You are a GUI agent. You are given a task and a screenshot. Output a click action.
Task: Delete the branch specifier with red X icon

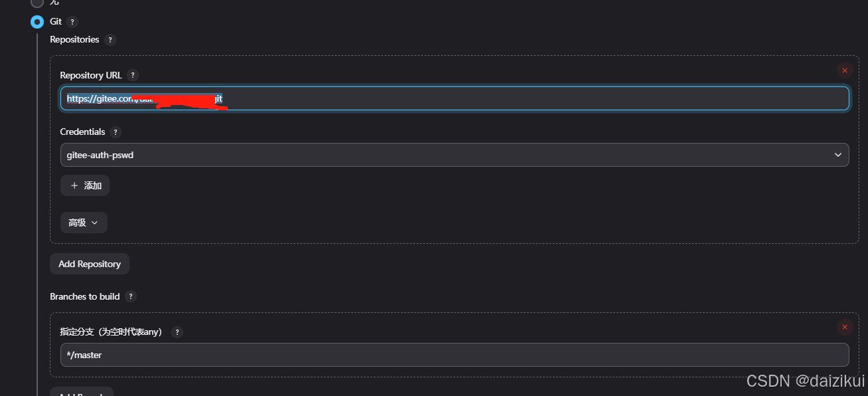[x=845, y=327]
